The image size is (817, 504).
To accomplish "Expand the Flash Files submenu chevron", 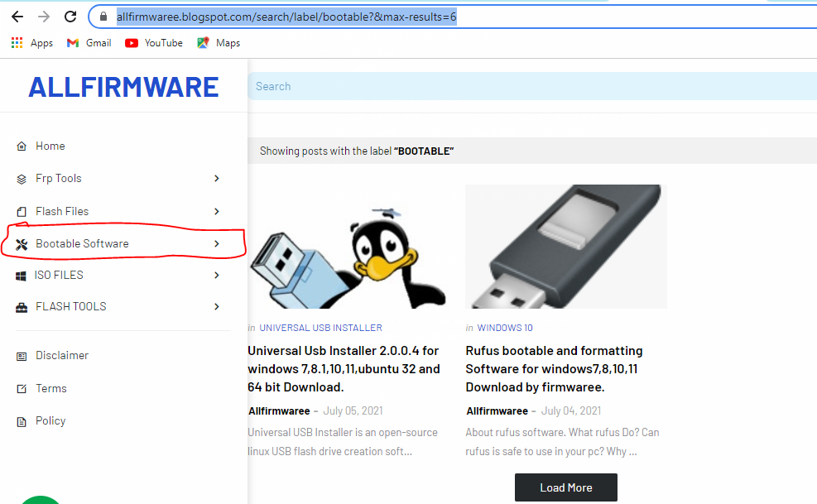I will [x=217, y=211].
